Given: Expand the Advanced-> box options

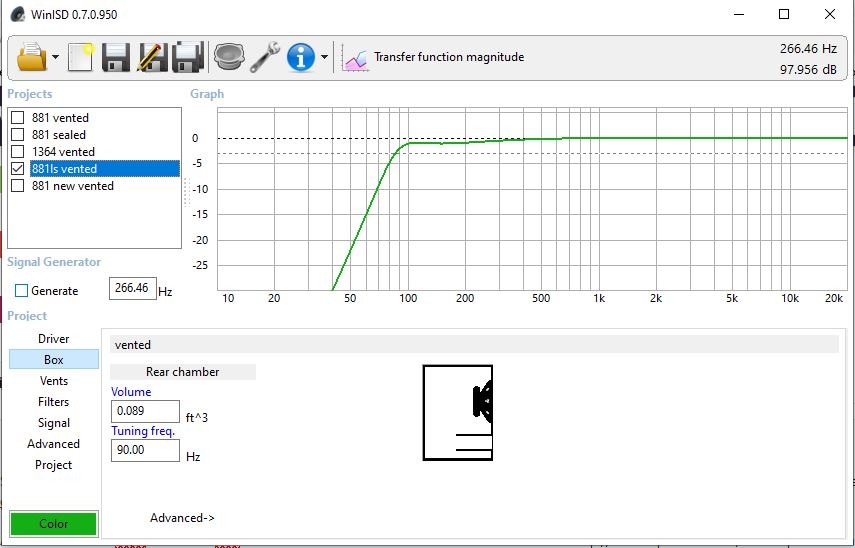Looking at the screenshot, I should click(182, 518).
